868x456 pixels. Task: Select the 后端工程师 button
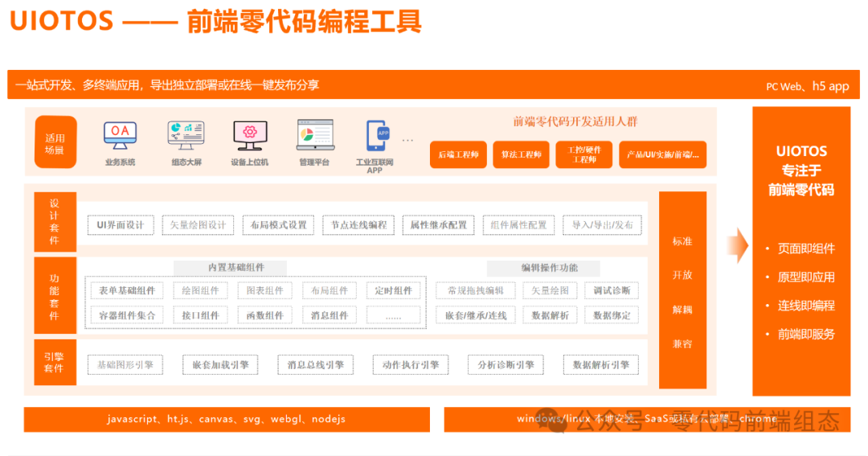[x=458, y=154]
